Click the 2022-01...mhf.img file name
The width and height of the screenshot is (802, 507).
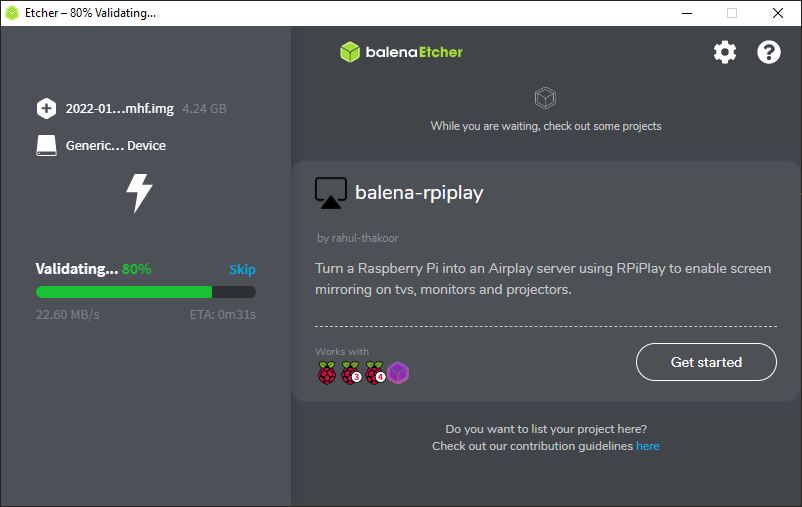click(120, 108)
